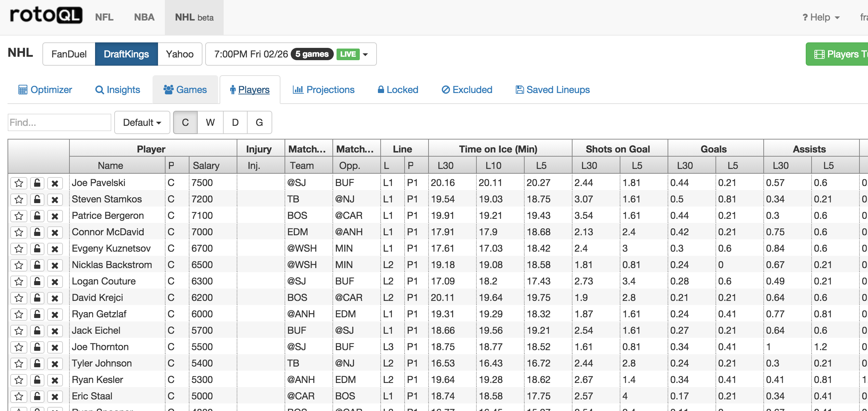Click star icon for Connor McDavid

point(19,233)
